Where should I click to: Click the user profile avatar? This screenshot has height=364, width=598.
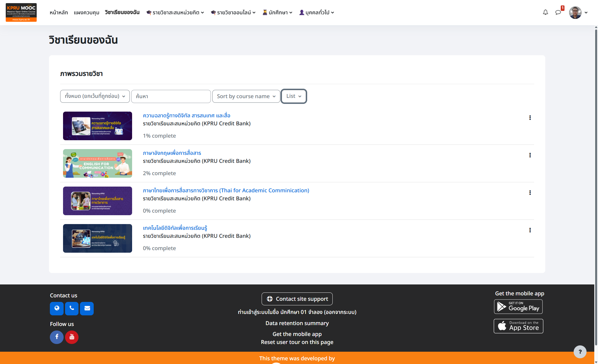pyautogui.click(x=575, y=13)
